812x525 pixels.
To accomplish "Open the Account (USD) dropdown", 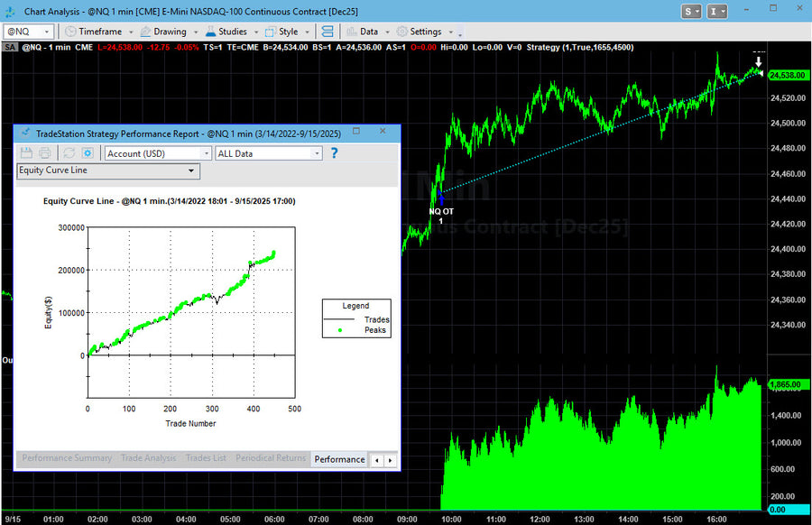I will 207,152.
